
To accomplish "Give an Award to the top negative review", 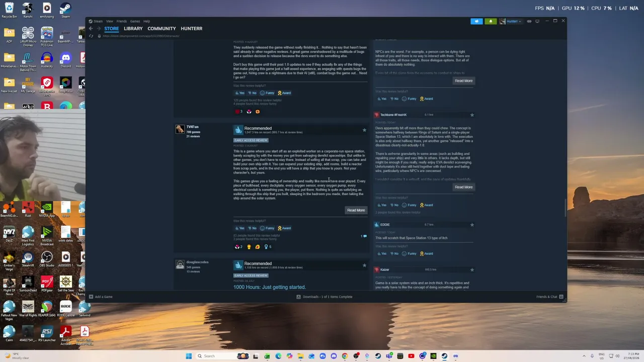I will pyautogui.click(x=284, y=93).
